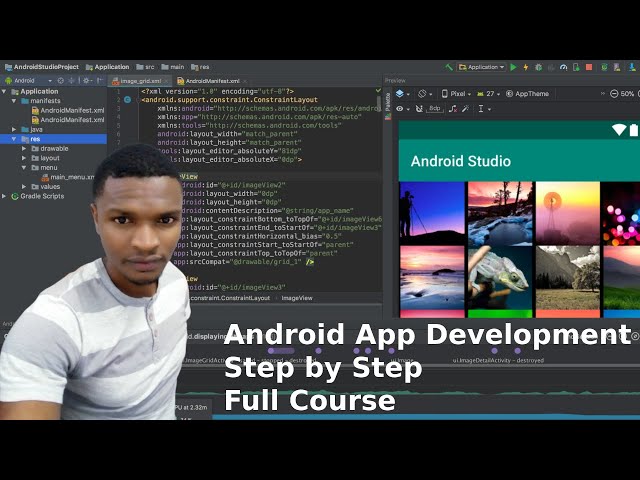Click 'ui.ImageDetailActivity - destroyed' in profiler
The width and height of the screenshot is (640, 480).
click(498, 360)
